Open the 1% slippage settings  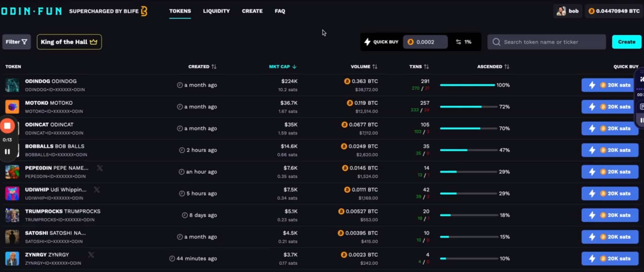pos(464,42)
